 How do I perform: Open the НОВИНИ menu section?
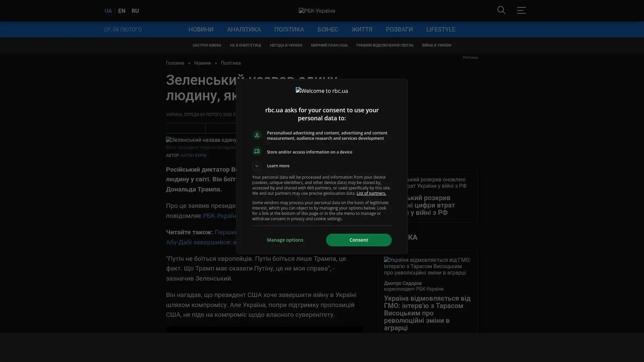click(201, 29)
